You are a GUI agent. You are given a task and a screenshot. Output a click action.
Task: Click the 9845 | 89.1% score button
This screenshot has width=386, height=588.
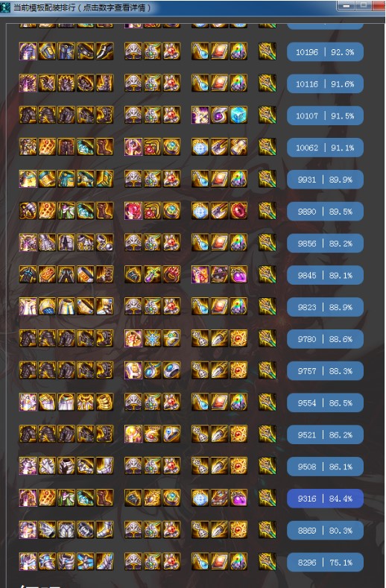325,275
